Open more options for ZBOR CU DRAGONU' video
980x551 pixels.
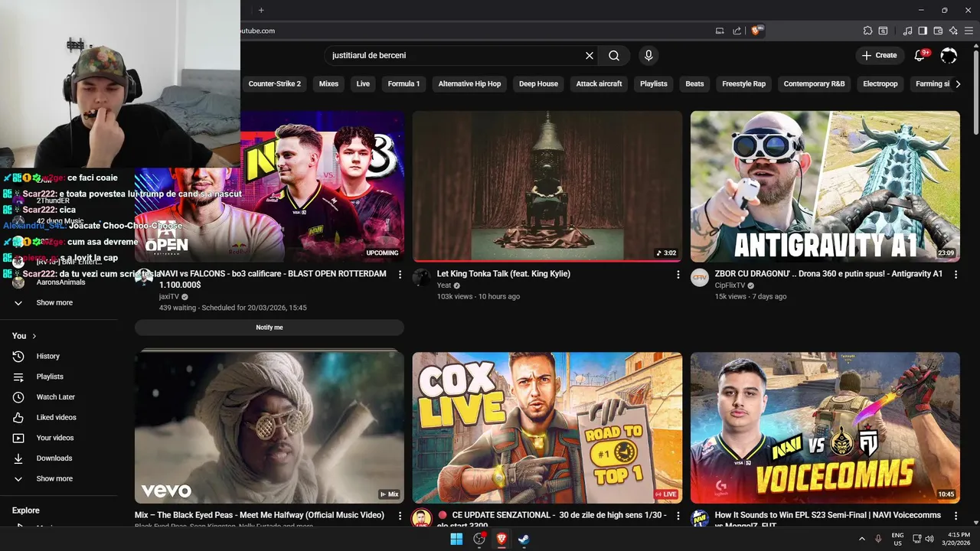point(955,274)
